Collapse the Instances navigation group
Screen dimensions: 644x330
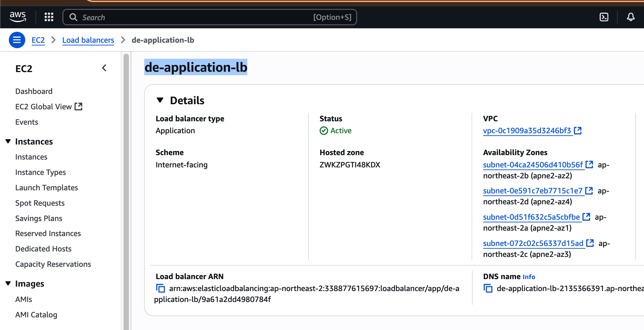8,141
